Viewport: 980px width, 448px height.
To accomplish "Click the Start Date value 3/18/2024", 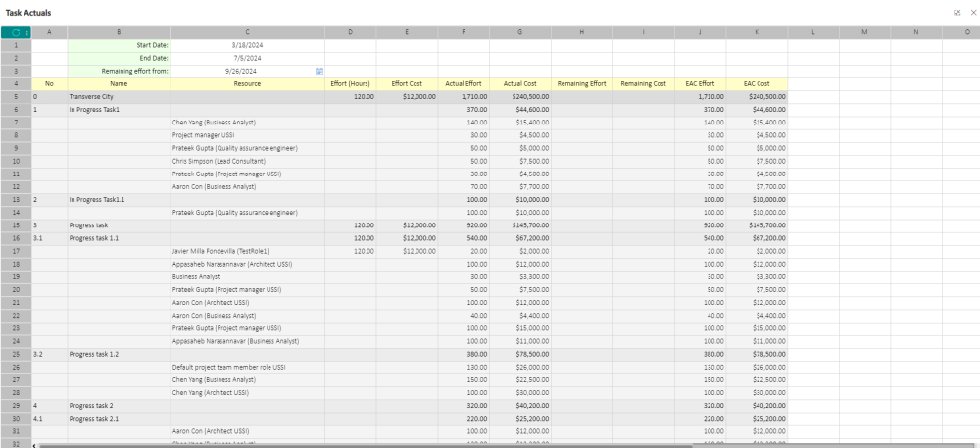I will coord(248,45).
